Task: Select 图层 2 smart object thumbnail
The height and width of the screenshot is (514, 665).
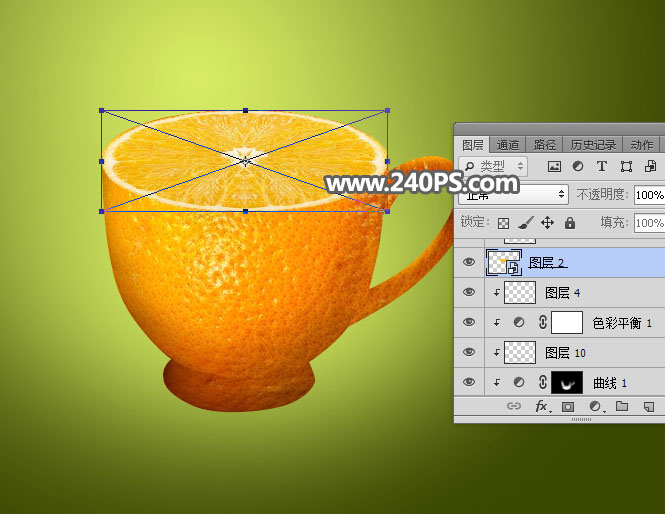Action: point(504,263)
